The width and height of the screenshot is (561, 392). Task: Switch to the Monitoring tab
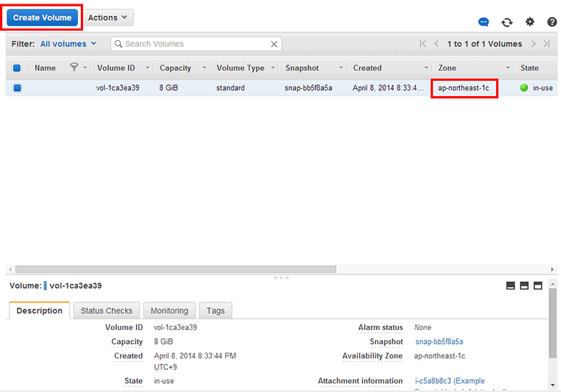point(169,310)
